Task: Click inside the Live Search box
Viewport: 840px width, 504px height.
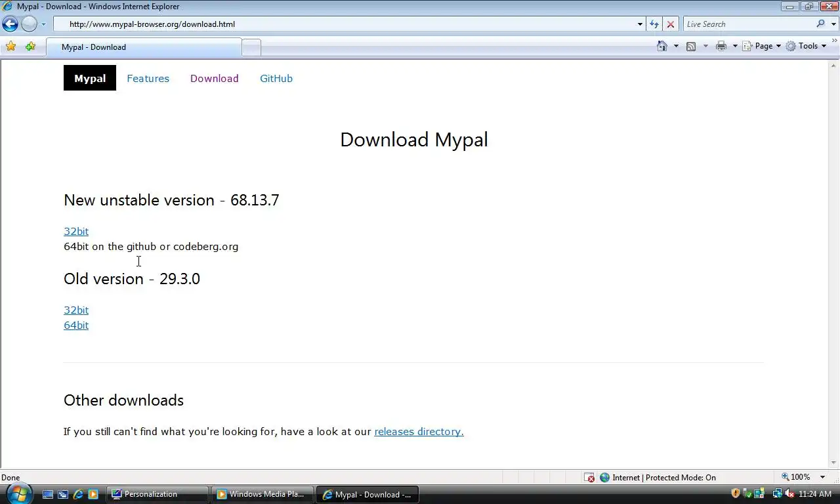Action: pyautogui.click(x=748, y=24)
